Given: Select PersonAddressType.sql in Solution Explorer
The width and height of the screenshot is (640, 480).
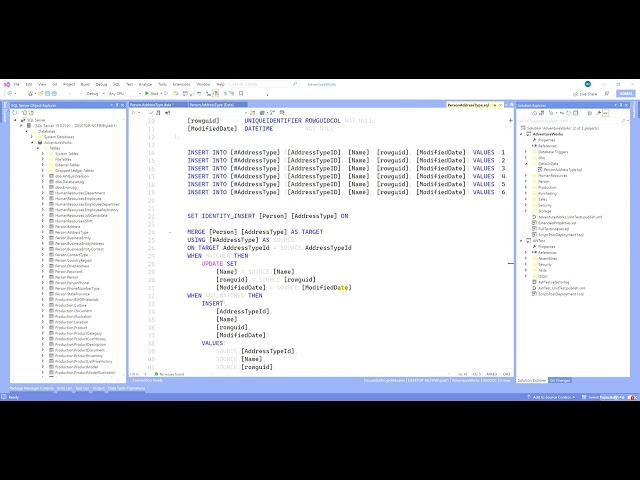Looking at the screenshot, I should click(x=562, y=169).
